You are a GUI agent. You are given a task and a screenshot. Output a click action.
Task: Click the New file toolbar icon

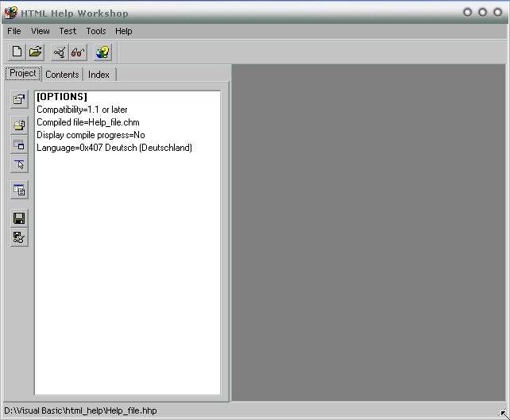pyautogui.click(x=17, y=52)
